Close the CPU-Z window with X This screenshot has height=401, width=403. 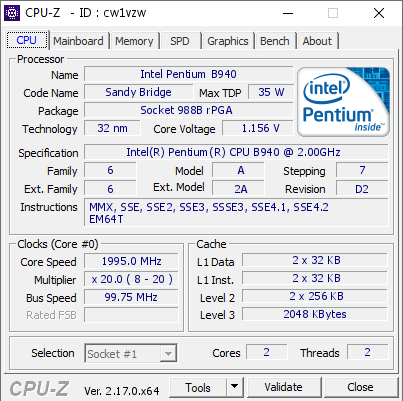point(379,13)
